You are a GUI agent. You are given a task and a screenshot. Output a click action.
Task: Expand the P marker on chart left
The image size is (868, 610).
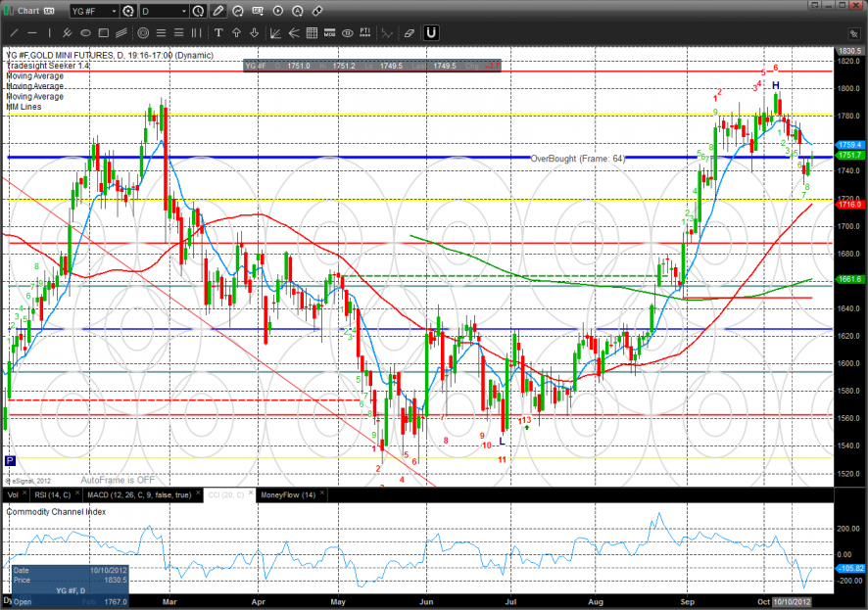click(10, 460)
